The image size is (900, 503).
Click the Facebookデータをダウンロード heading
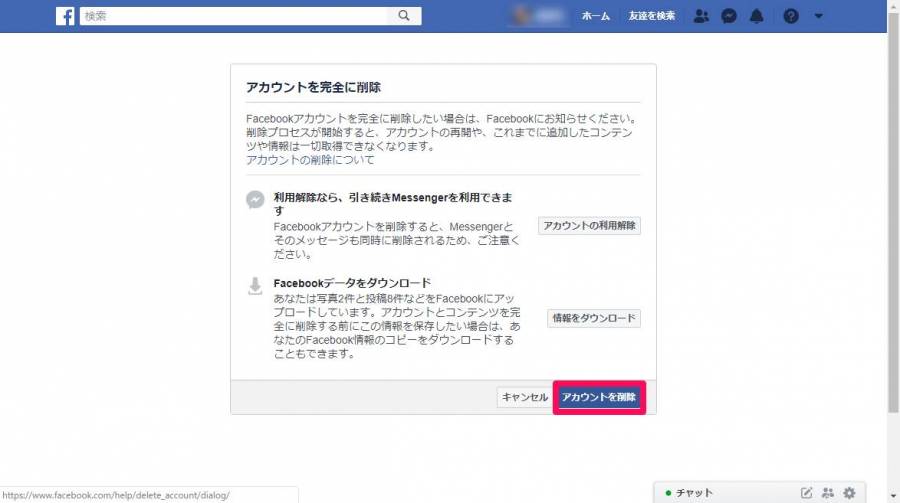pyautogui.click(x=352, y=283)
